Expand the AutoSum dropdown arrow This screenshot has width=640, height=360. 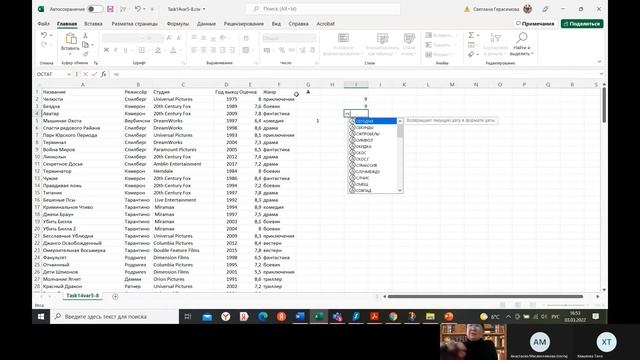click(x=478, y=35)
